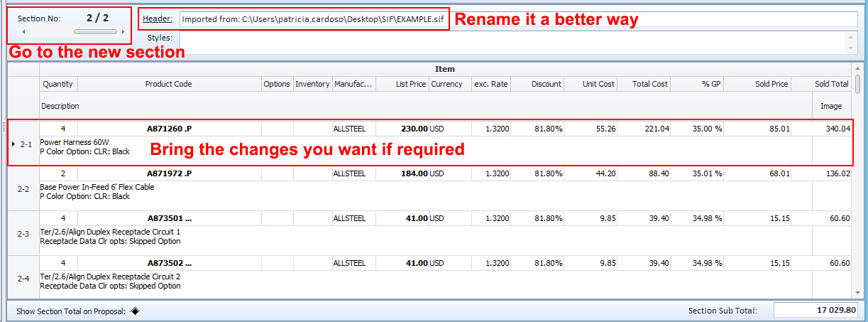Screen dimensions: 868x322
Task: Select row 2-2 by its row header
Action: point(23,189)
